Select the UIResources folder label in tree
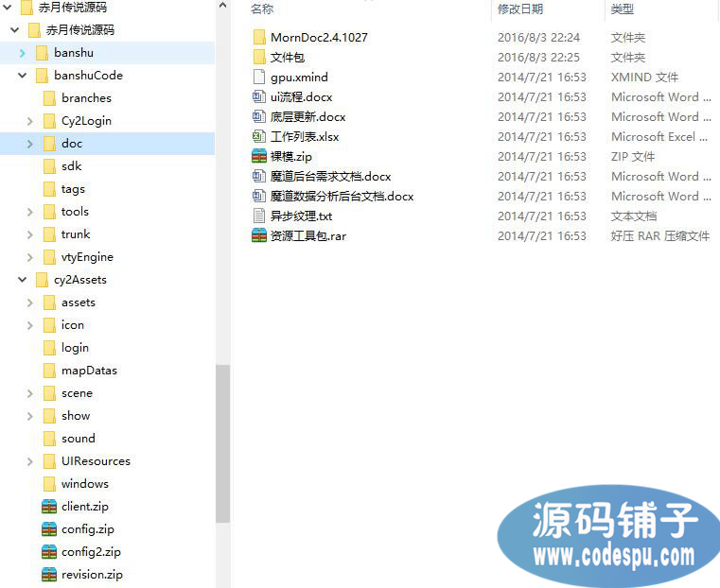 click(x=96, y=461)
